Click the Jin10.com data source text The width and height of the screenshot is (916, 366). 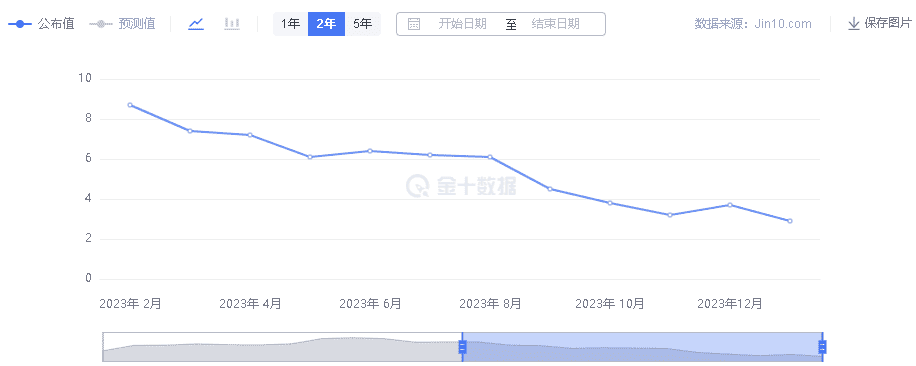[782, 24]
